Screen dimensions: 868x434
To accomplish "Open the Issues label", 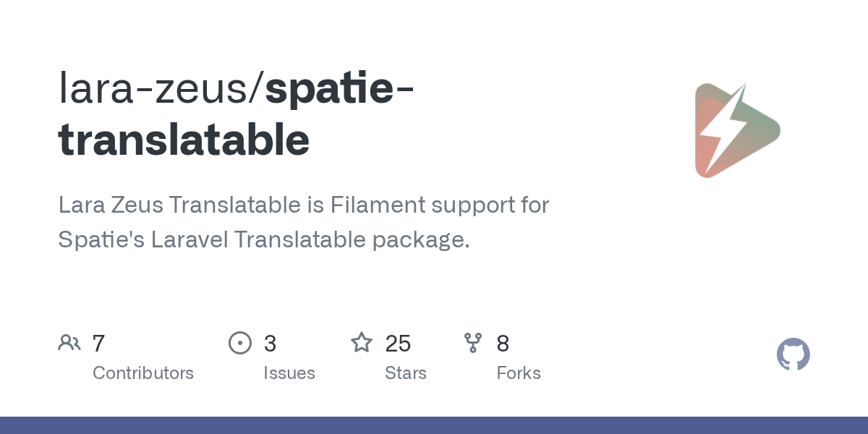I will click(289, 373).
